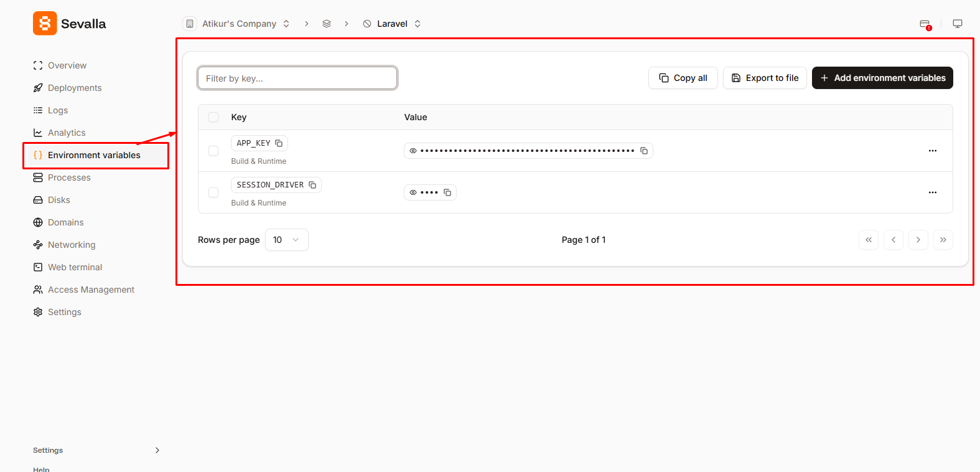Click the Export to file button

coord(765,78)
